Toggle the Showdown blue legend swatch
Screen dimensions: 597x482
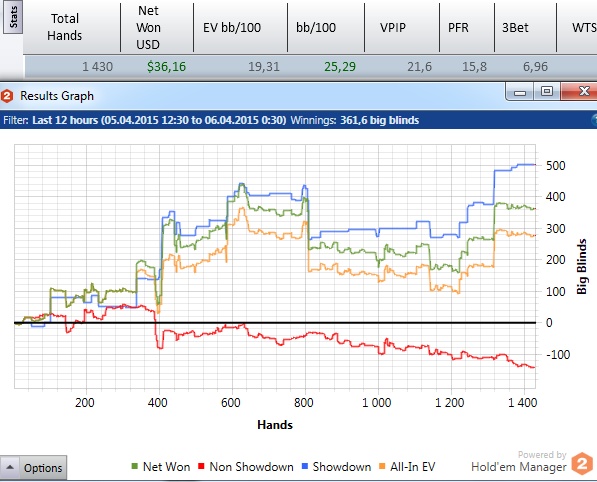[x=305, y=466]
